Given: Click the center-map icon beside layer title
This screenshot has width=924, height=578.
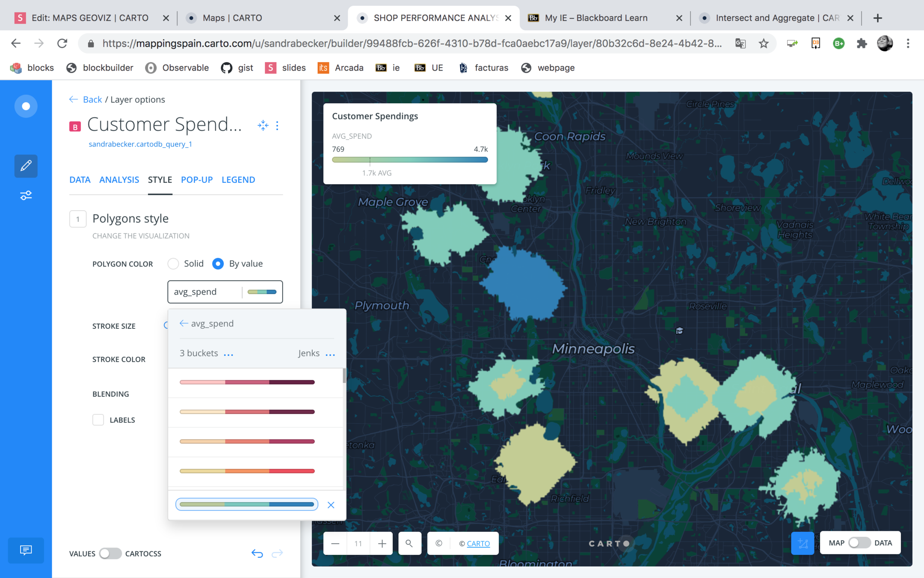Looking at the screenshot, I should (263, 125).
